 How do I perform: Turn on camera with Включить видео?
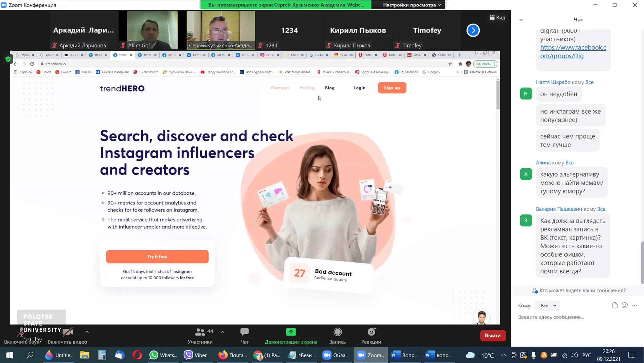pyautogui.click(x=67, y=335)
